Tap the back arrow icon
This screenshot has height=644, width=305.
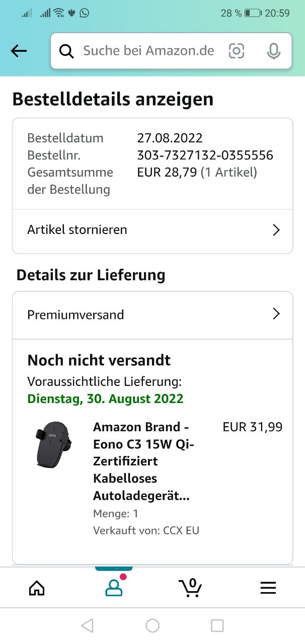point(19,51)
